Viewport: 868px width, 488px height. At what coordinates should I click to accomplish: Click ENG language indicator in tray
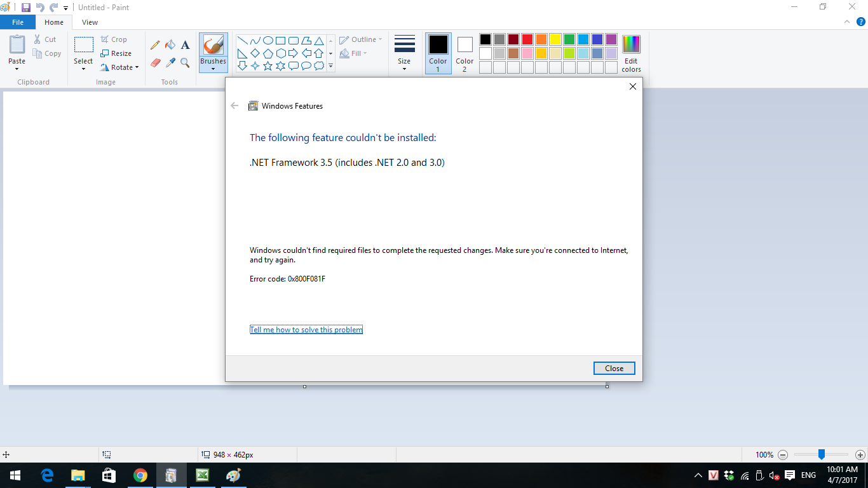[808, 475]
